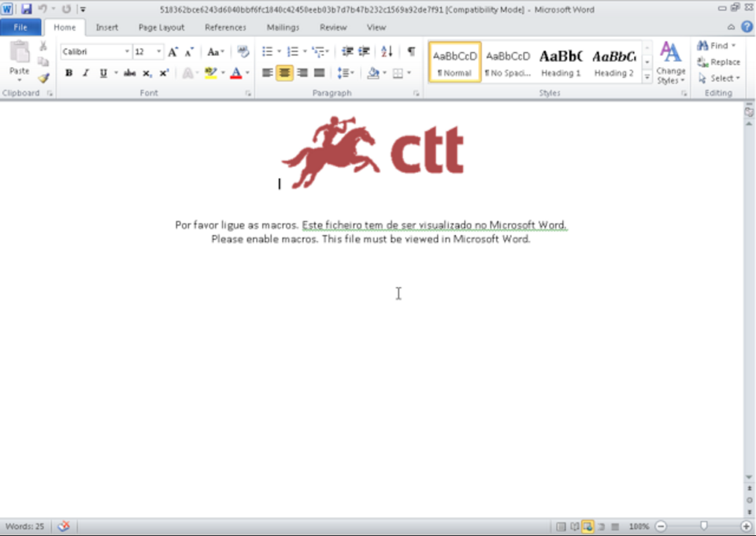The height and width of the screenshot is (536, 756).
Task: Toggle Show/Hide paragraph marks
Action: (x=411, y=51)
